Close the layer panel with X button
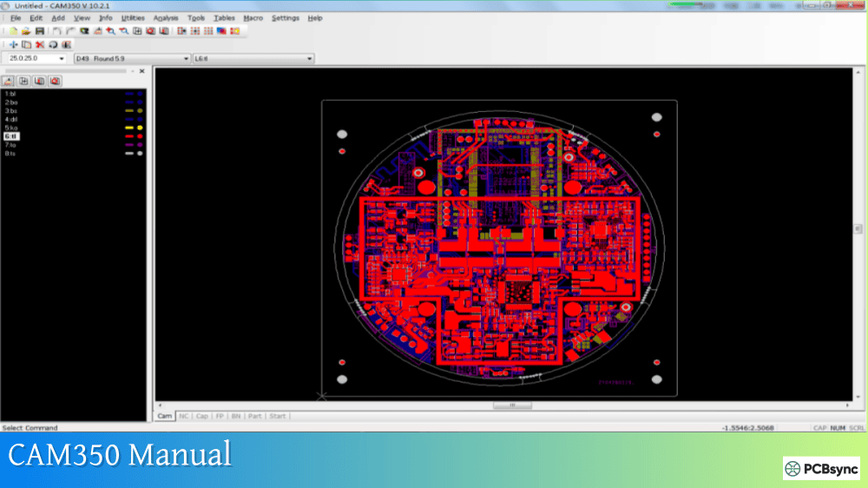This screenshot has width=868, height=488. pos(141,71)
